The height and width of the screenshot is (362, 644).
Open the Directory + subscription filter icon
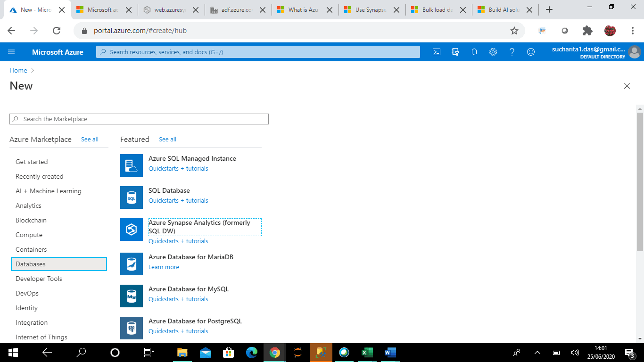[455, 52]
